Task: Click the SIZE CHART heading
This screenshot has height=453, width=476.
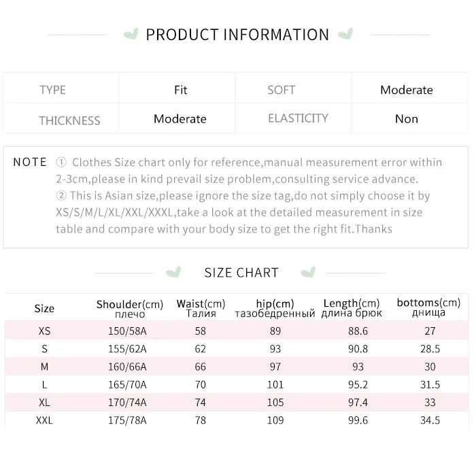Action: [x=241, y=273]
